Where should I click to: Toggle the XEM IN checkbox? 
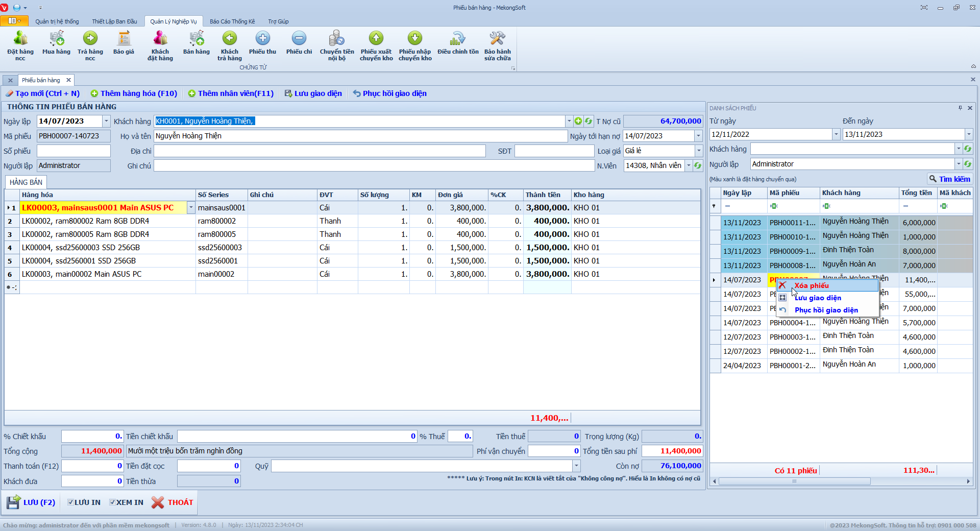coord(112,502)
